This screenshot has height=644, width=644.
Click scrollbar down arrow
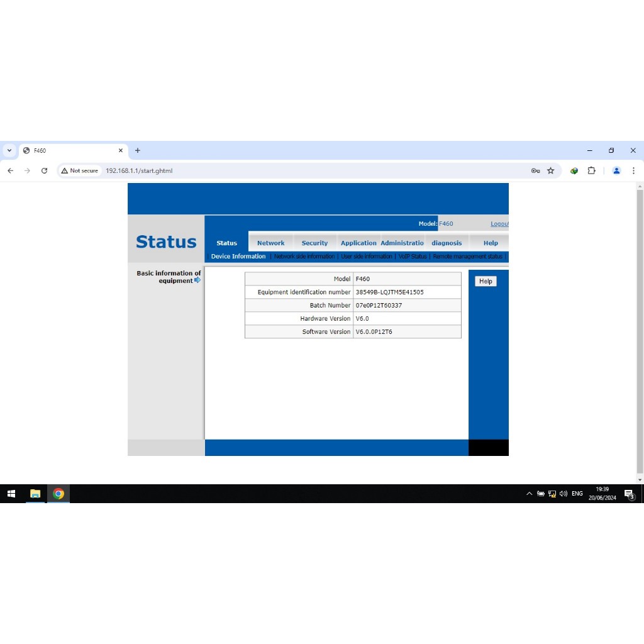click(640, 480)
